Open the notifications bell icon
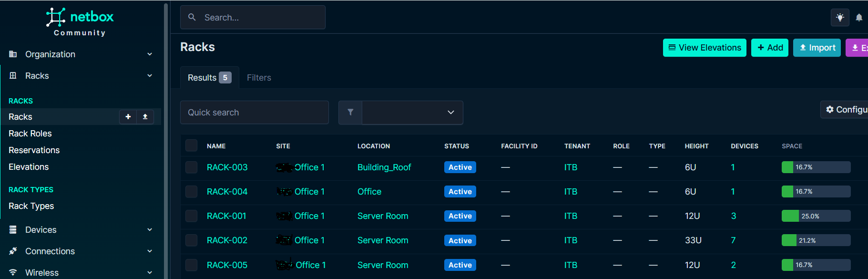Screen dimensions: 868x279 859,18
